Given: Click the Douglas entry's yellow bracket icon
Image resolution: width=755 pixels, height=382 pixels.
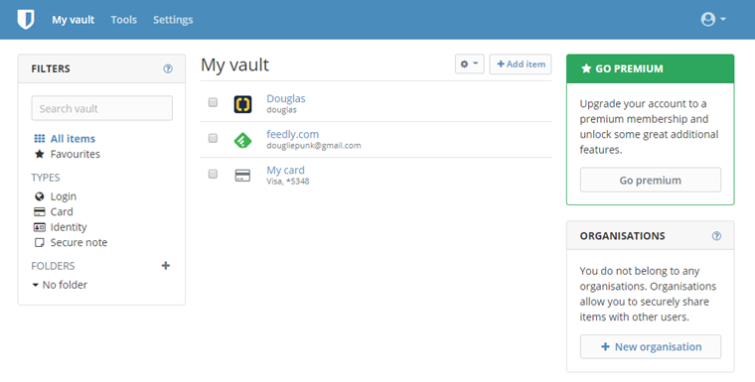Looking at the screenshot, I should 243,104.
